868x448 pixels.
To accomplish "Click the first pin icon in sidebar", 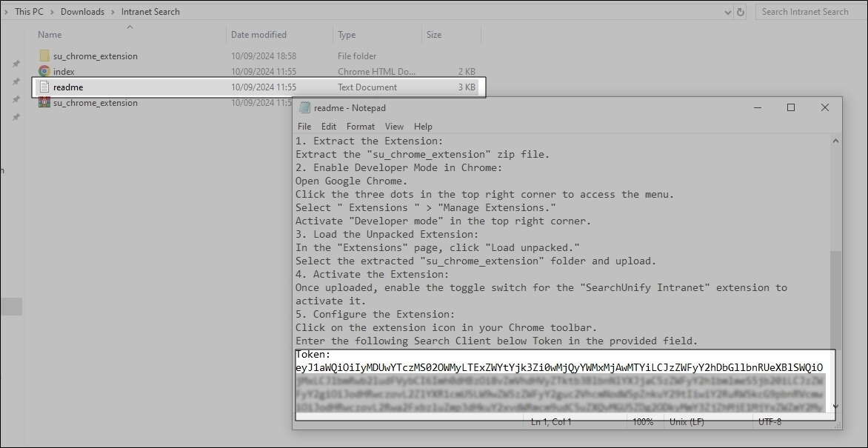I will coord(16,64).
